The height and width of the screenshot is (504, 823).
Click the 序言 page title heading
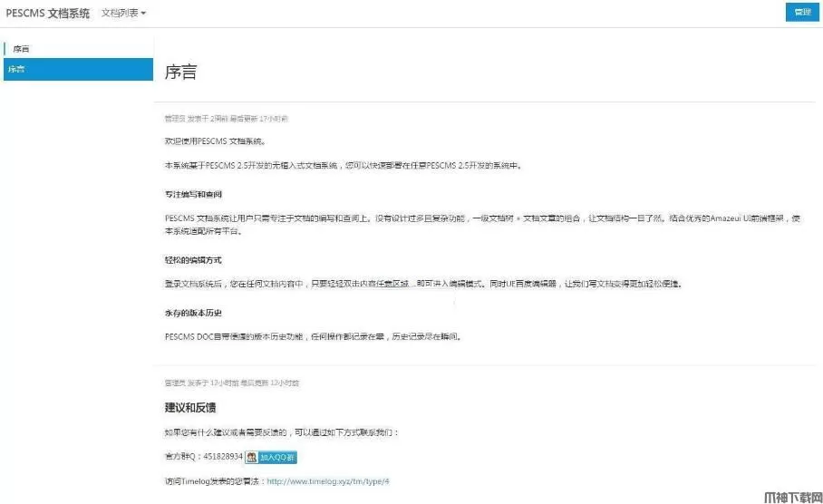point(180,72)
